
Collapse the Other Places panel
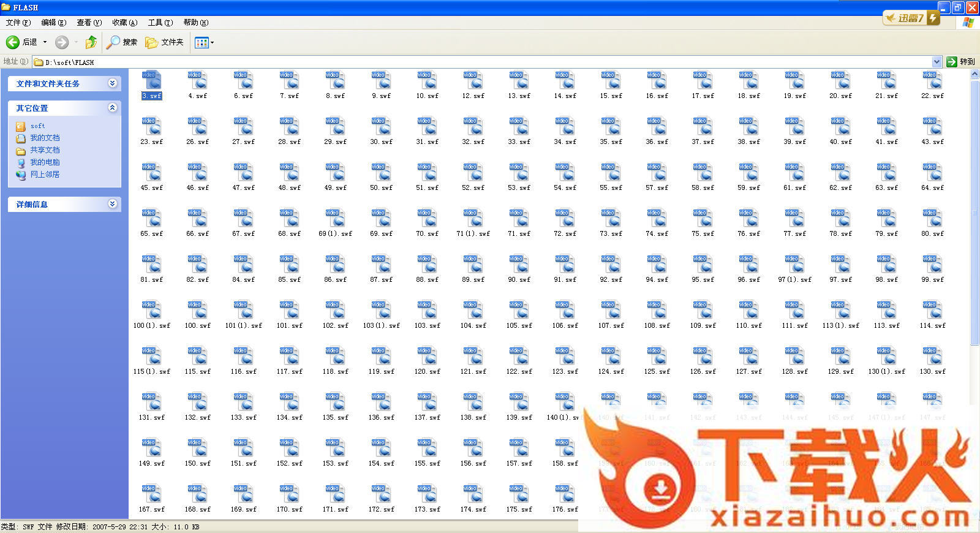[113, 108]
